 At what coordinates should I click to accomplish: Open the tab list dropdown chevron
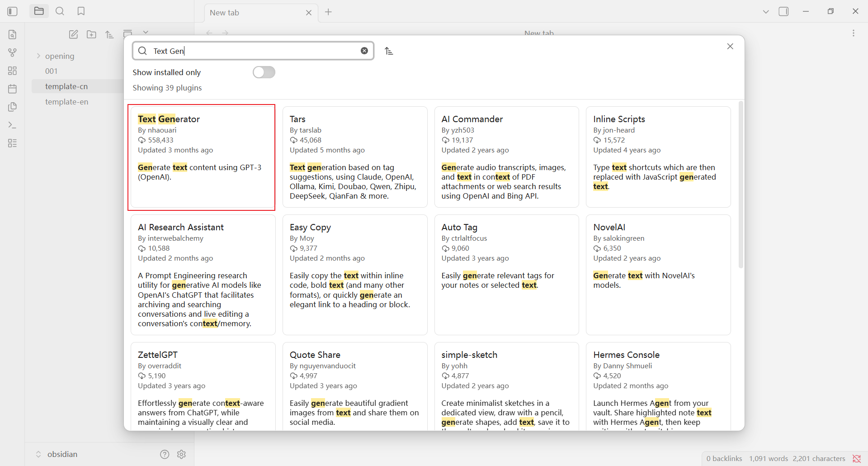[766, 12]
